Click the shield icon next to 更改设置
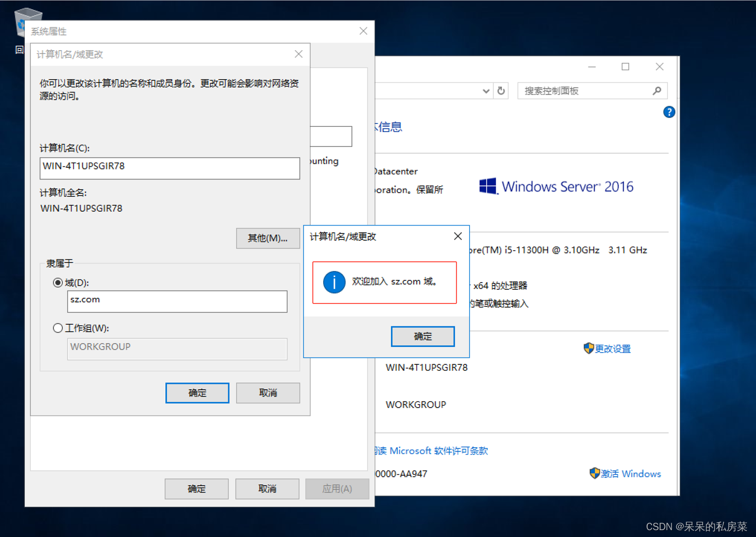 [x=589, y=348]
